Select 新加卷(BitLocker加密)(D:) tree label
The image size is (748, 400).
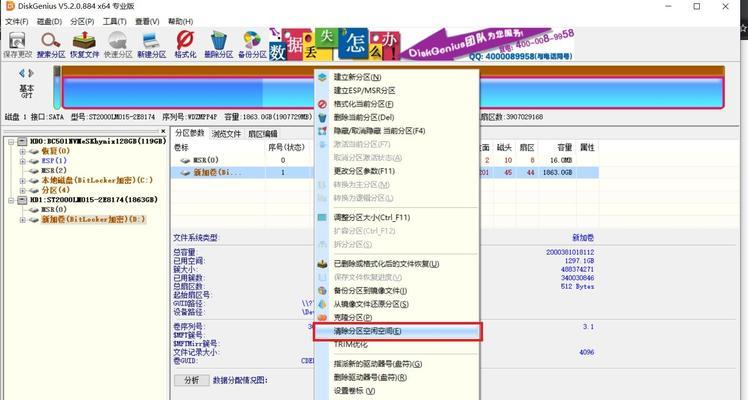pyautogui.click(x=94, y=219)
